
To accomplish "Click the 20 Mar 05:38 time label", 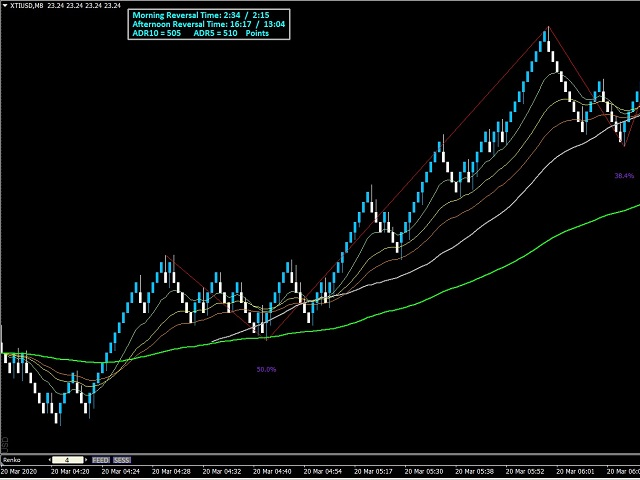I will click(x=475, y=471).
